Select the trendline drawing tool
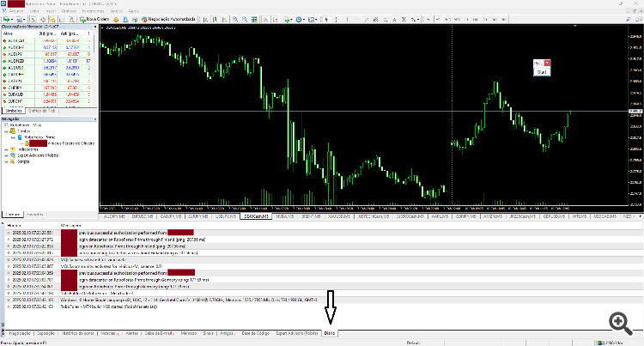Viewport: 644px width, 346px height. (x=366, y=19)
